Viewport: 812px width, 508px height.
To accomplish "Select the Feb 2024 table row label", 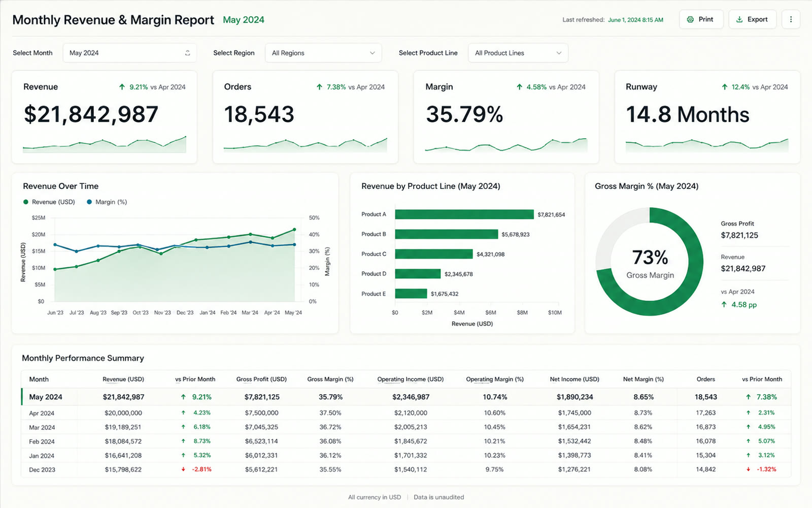I will pyautogui.click(x=42, y=441).
